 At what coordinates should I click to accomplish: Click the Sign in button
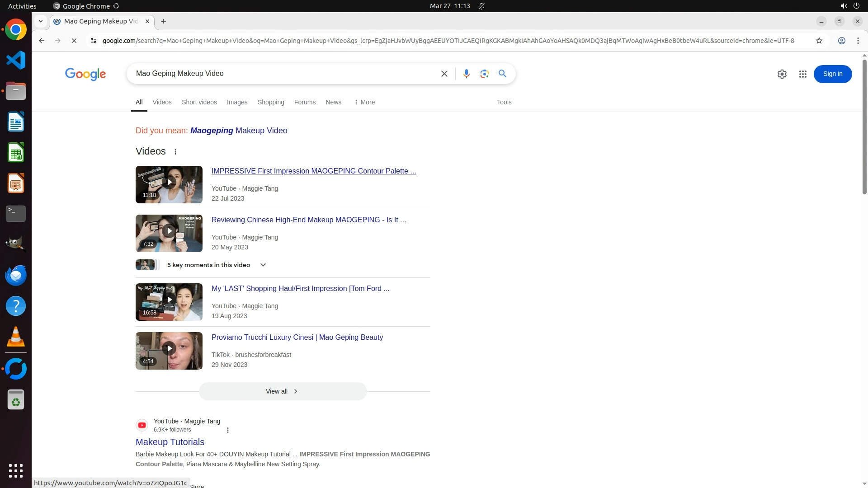tap(832, 74)
